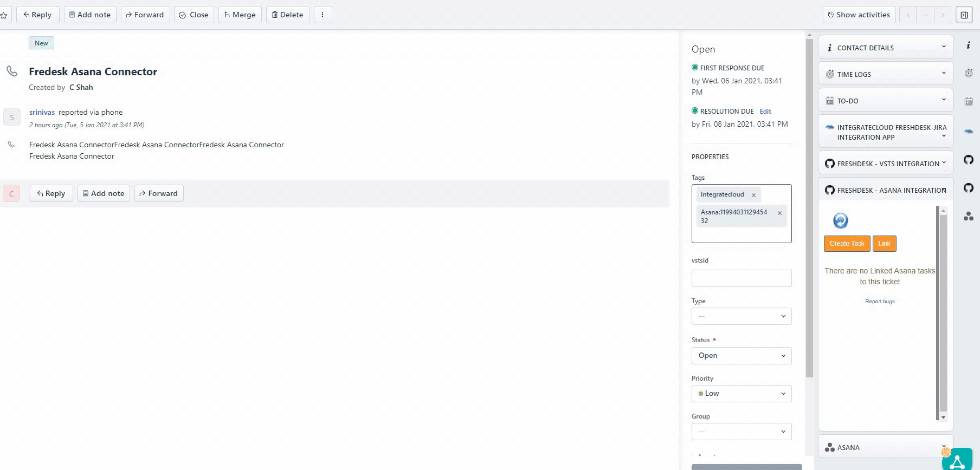
Task: Click the ticket title Fredesk Asana Connector
Action: (x=93, y=71)
